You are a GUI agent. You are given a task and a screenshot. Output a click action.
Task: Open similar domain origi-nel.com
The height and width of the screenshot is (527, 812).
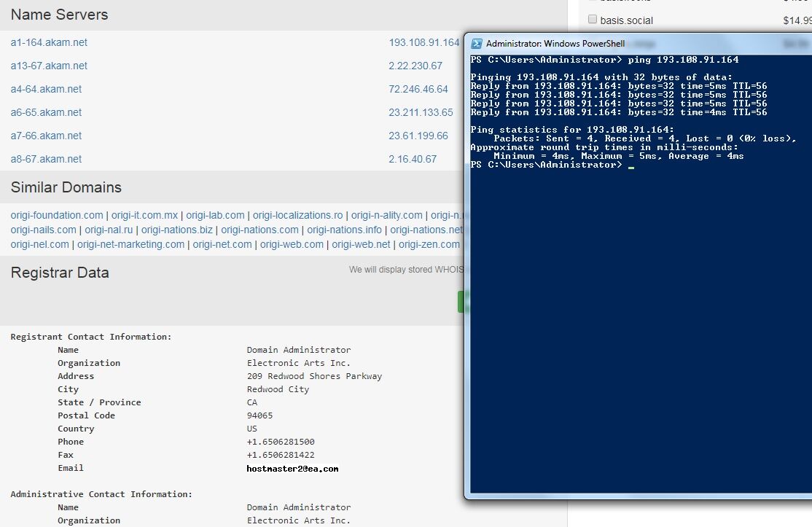40,244
